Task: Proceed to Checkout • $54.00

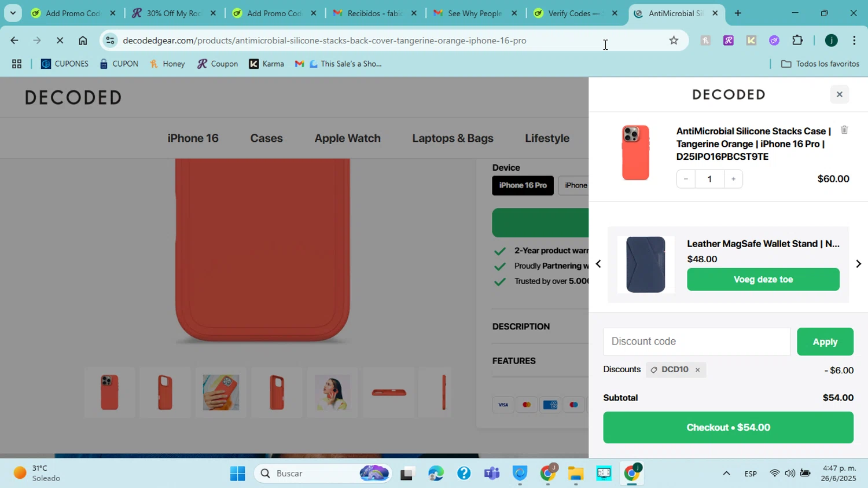Action: click(x=728, y=427)
